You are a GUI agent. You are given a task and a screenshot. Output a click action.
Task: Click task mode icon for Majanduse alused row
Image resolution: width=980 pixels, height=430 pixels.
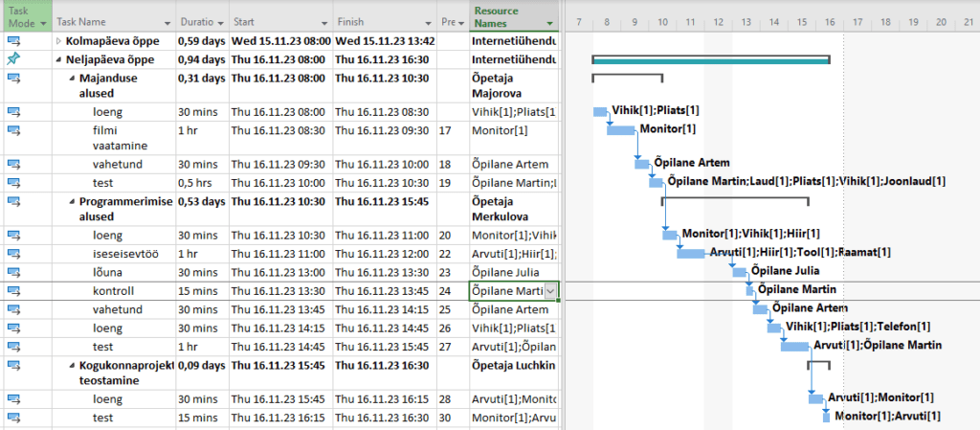[x=13, y=79]
